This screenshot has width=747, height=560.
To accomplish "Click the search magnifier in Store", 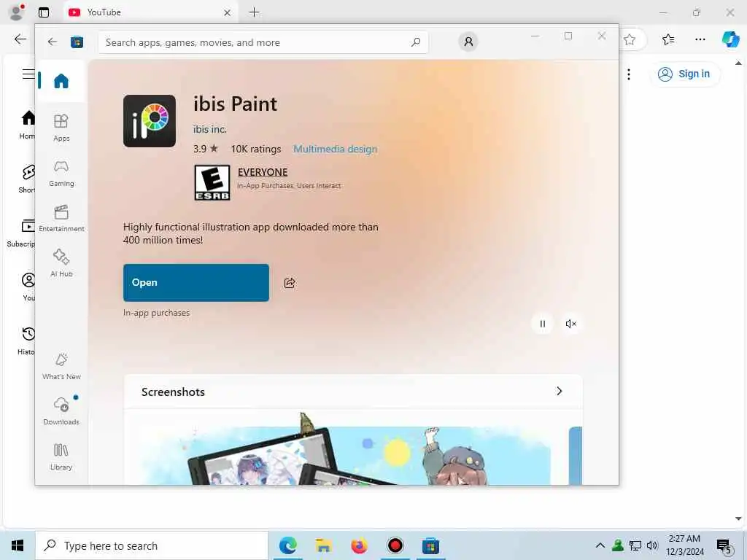I will 416,42.
